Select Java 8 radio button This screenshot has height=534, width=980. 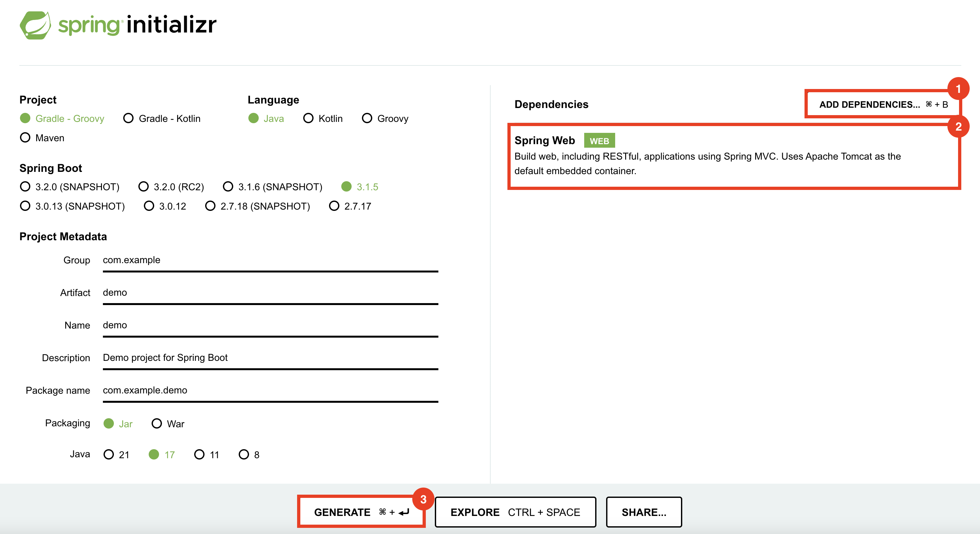(x=244, y=454)
